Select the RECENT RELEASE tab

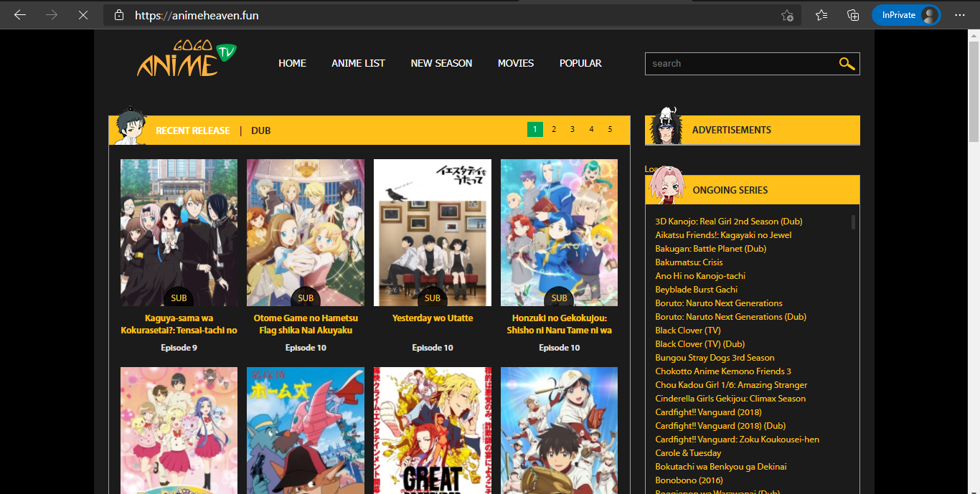193,130
